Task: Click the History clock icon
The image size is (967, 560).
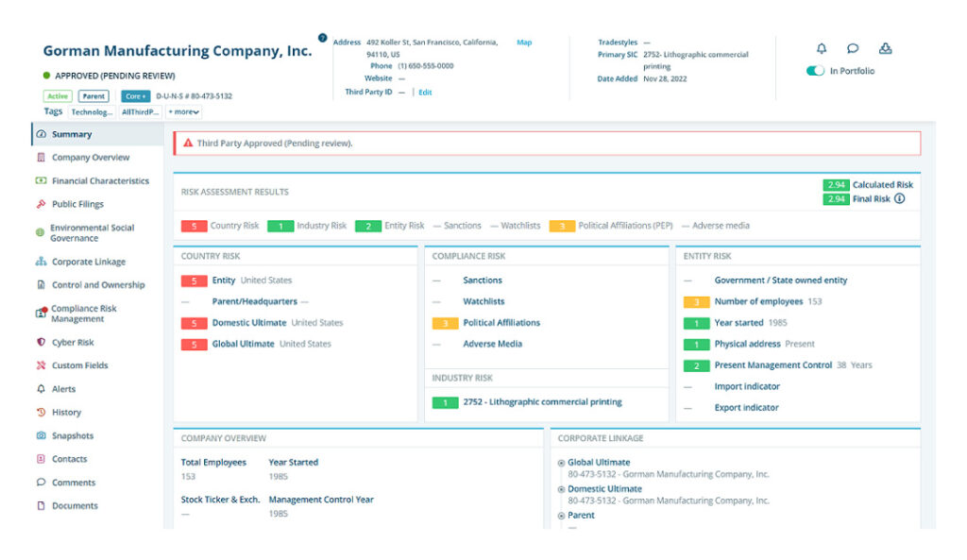Action: pyautogui.click(x=41, y=412)
